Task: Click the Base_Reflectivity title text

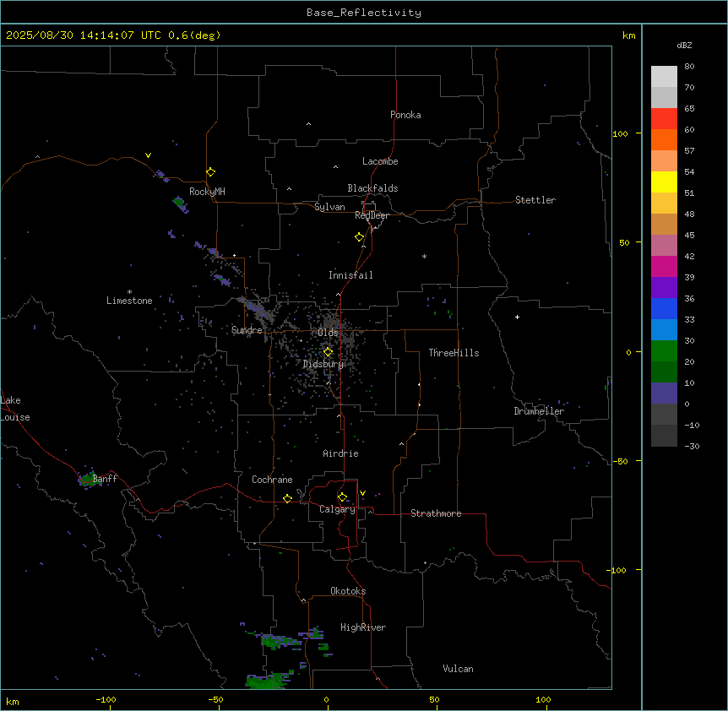Action: (x=364, y=13)
